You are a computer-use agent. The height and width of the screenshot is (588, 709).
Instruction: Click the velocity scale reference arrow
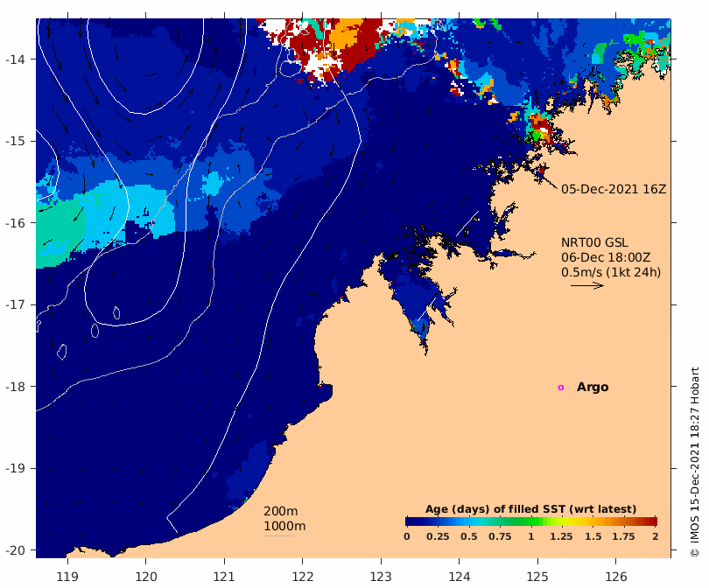(x=587, y=285)
